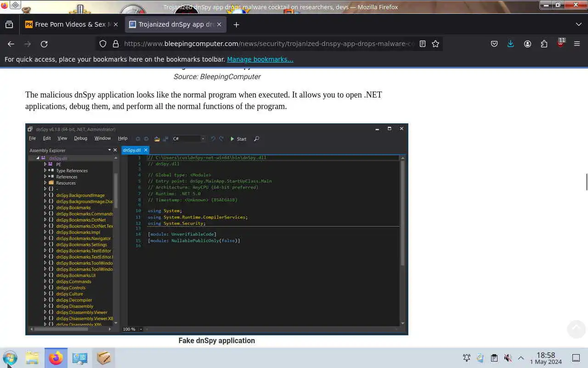The width and height of the screenshot is (588, 368).
Task: Open the Extensions panel
Action: (x=544, y=44)
